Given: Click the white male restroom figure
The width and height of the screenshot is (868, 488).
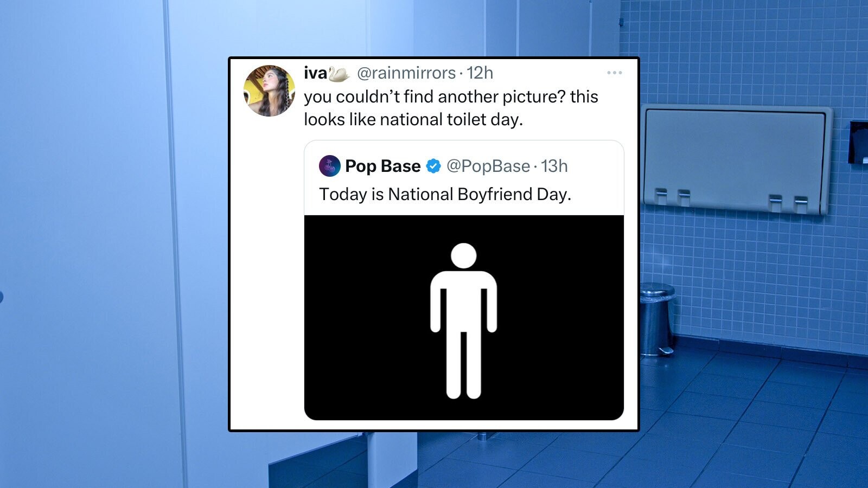Looking at the screenshot, I should coord(463,321).
